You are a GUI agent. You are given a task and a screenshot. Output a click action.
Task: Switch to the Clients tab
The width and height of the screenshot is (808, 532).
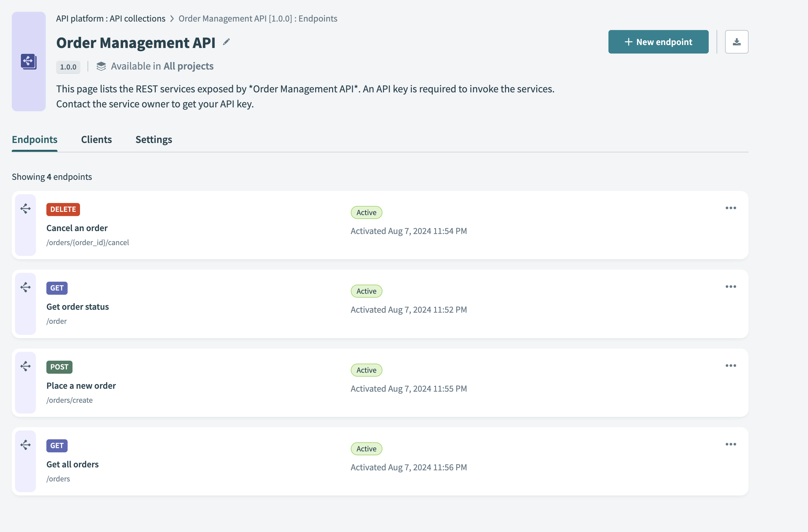[96, 139]
